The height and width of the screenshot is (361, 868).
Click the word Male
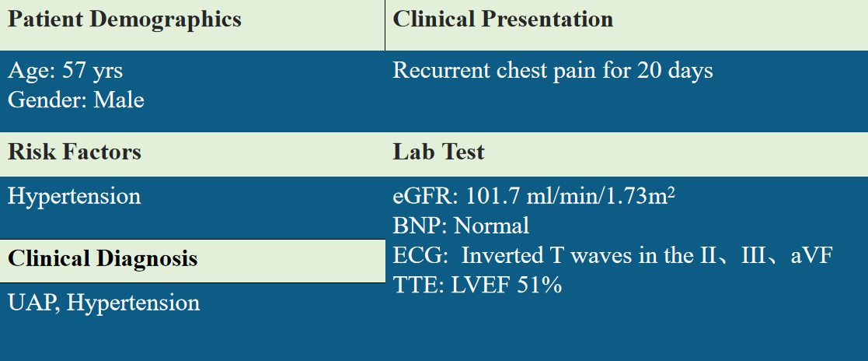[x=118, y=100]
